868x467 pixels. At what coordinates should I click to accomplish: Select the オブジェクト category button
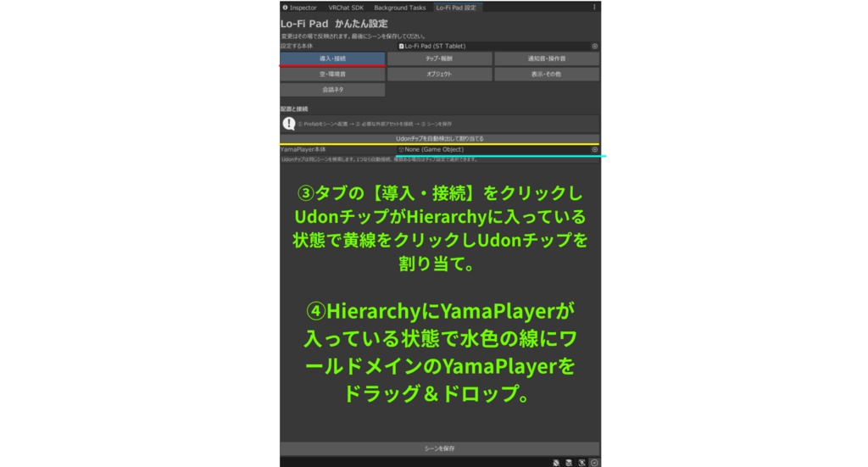point(440,74)
